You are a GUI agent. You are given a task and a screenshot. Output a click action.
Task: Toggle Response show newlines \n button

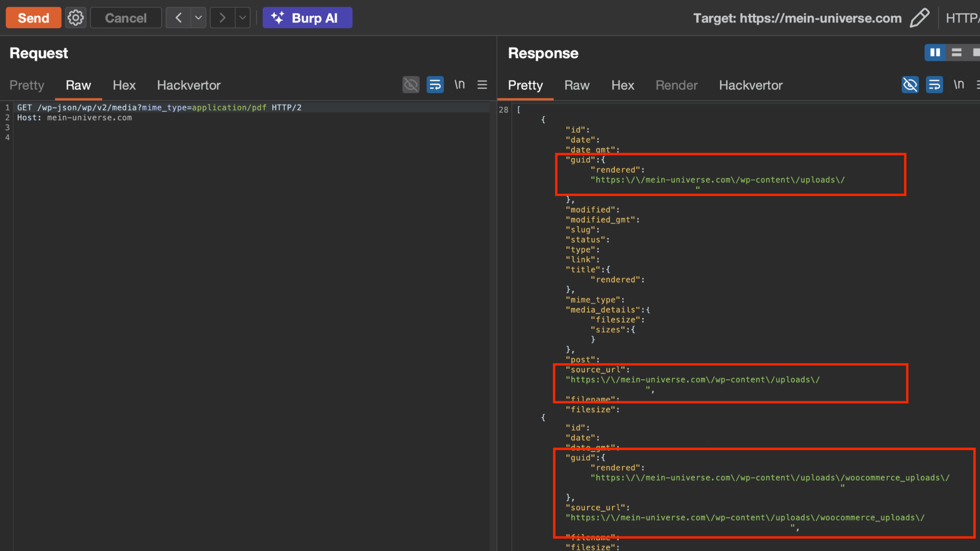pos(958,85)
